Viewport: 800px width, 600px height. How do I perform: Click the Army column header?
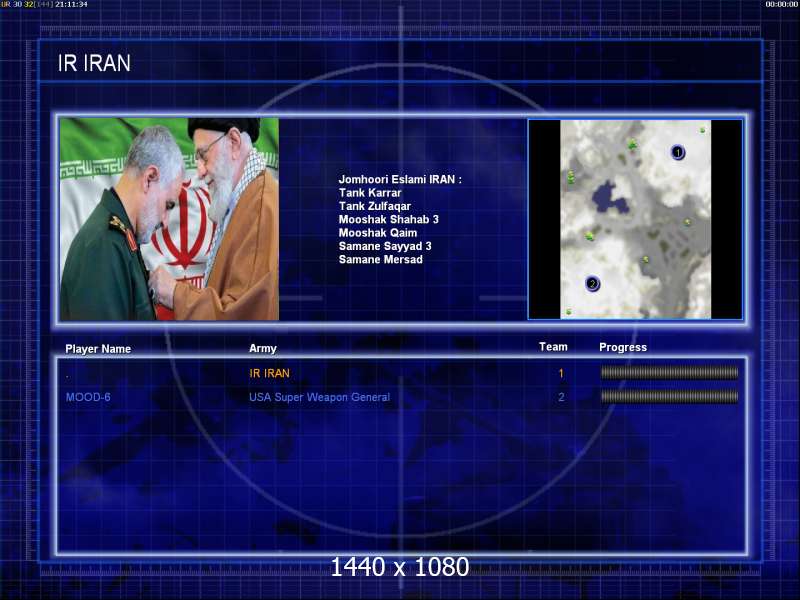click(263, 348)
